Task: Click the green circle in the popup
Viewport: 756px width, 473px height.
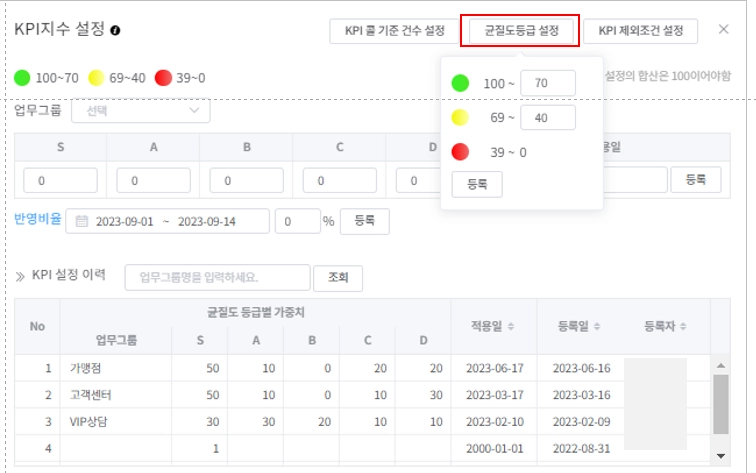Action: tap(460, 83)
